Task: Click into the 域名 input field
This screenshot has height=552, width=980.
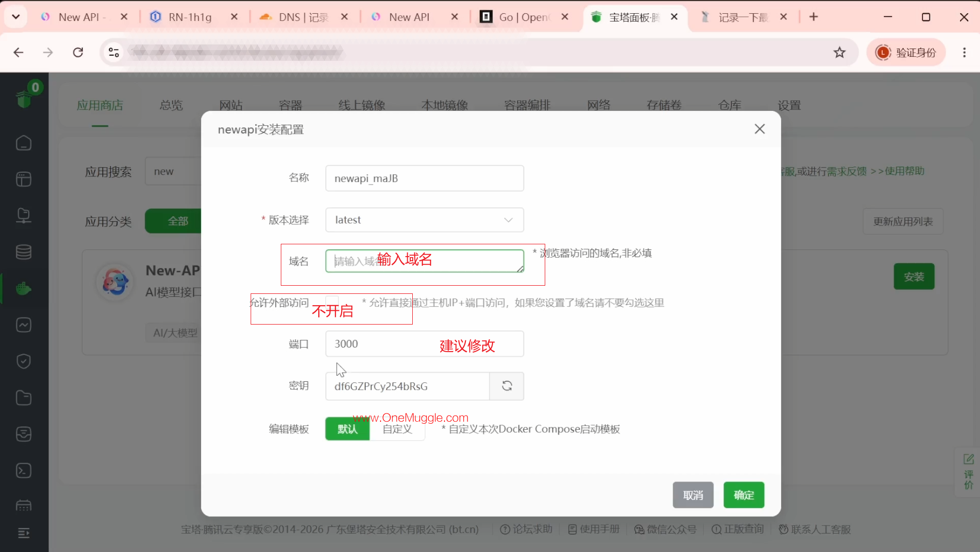Action: pos(425,261)
